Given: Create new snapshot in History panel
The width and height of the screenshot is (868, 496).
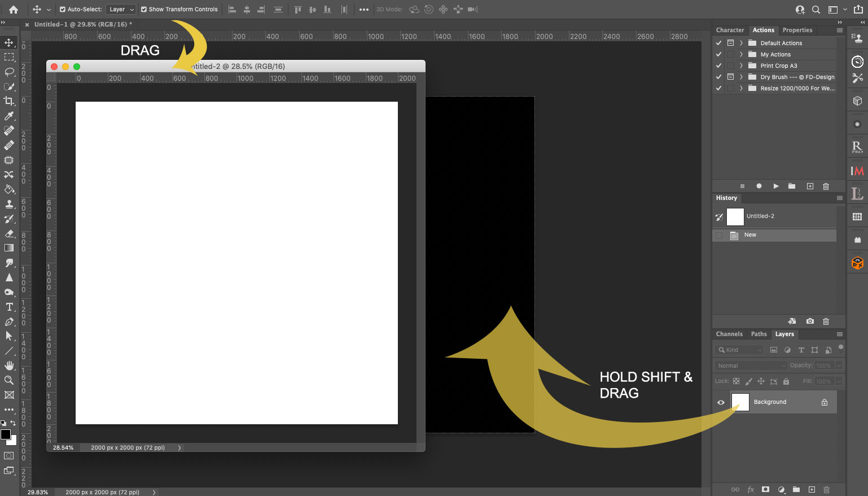Looking at the screenshot, I should click(810, 321).
